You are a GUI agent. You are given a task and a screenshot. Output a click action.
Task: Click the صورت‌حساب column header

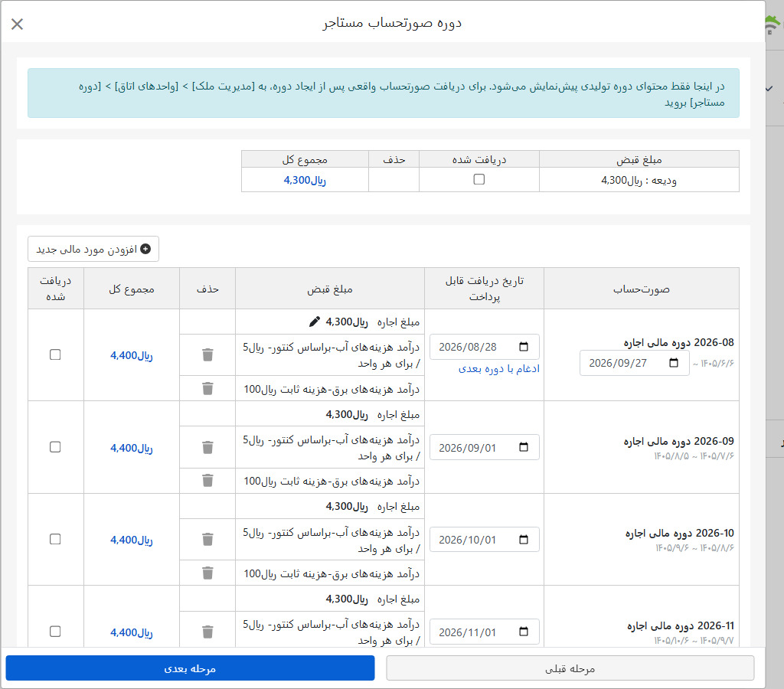(x=642, y=289)
